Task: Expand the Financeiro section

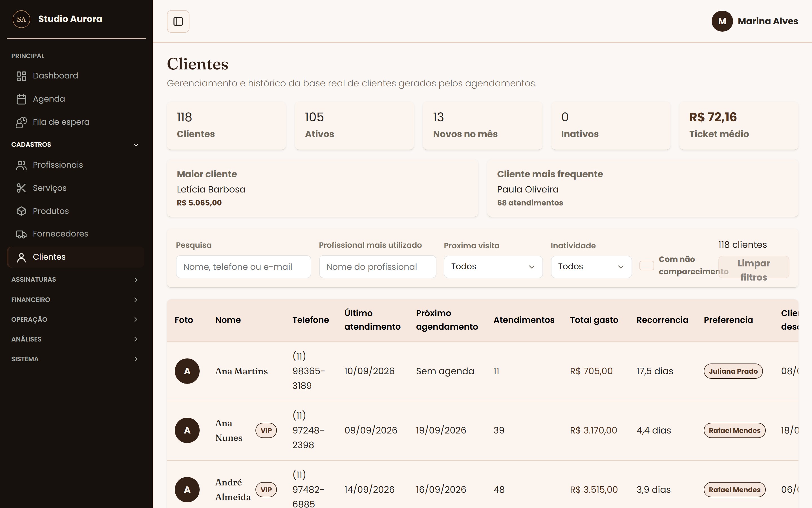Action: click(76, 299)
